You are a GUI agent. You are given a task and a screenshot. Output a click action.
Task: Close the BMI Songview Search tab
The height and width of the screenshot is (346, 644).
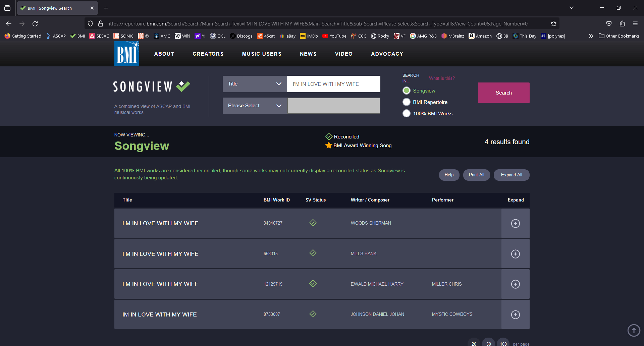(x=92, y=8)
